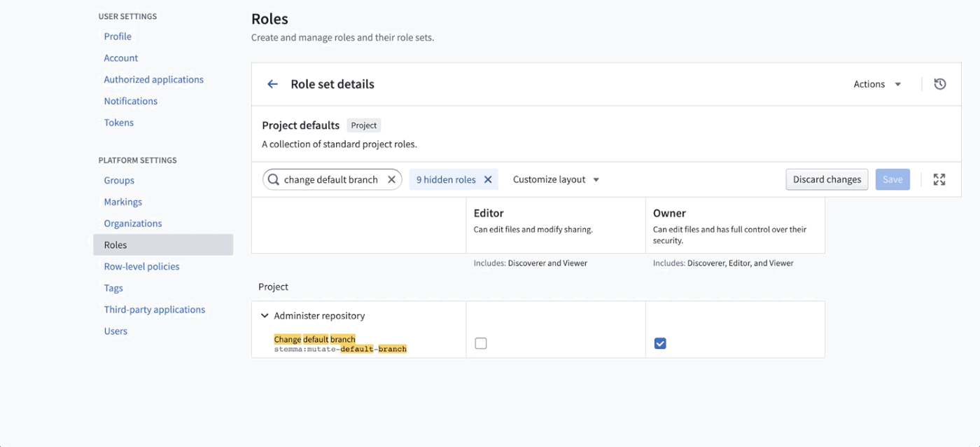Viewport: 980px width, 447px height.
Task: Open the Actions dropdown
Action: click(x=877, y=84)
